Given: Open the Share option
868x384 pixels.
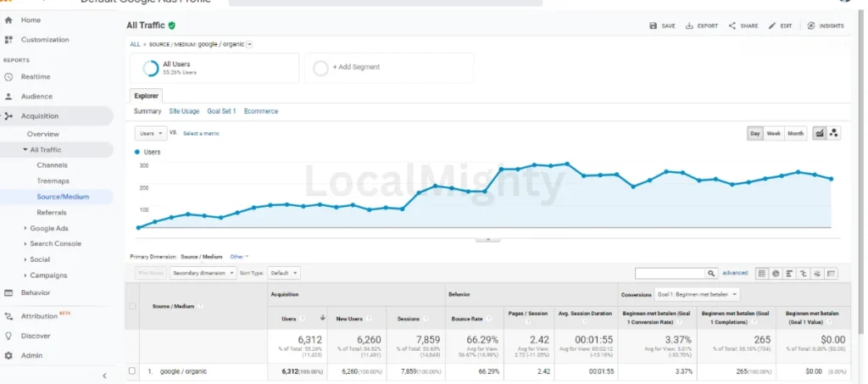Looking at the screenshot, I should pos(732,26).
